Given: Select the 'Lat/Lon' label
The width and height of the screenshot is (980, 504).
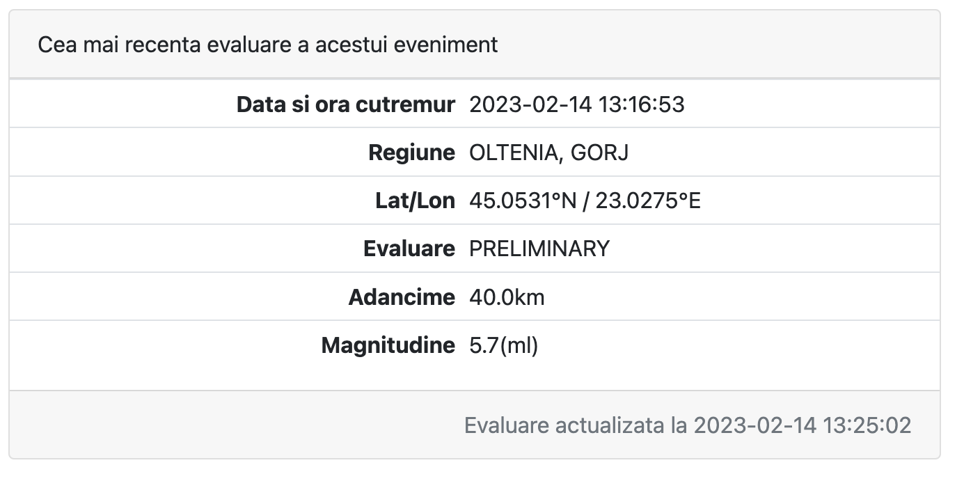Looking at the screenshot, I should [415, 201].
